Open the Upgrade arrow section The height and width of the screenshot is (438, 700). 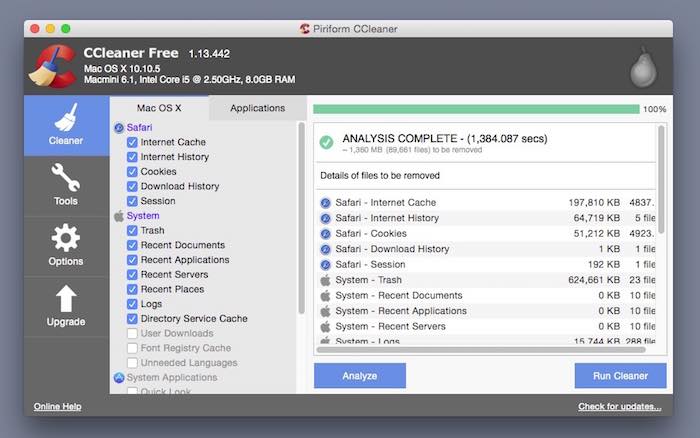66,306
